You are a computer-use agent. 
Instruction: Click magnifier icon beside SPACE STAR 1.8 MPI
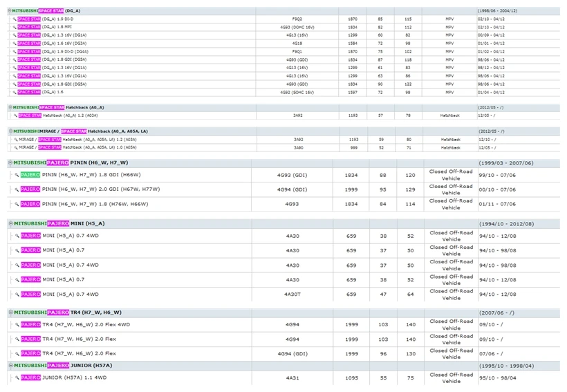click(x=15, y=27)
